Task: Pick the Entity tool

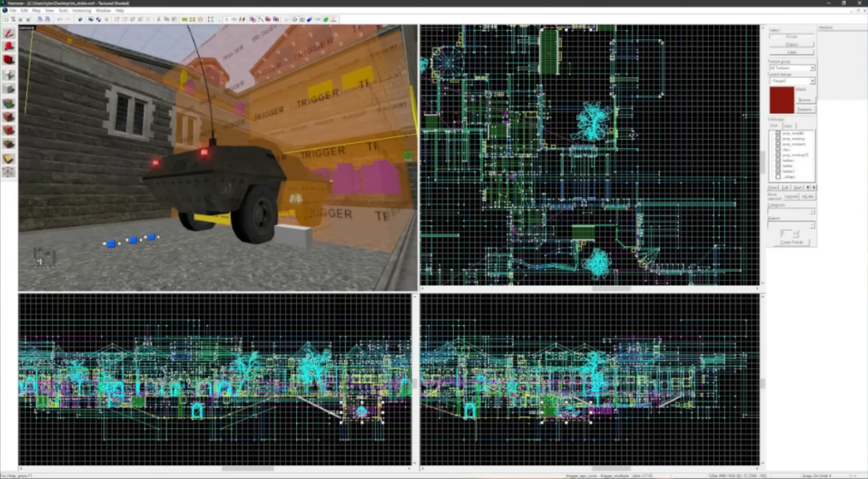Action: tap(9, 75)
